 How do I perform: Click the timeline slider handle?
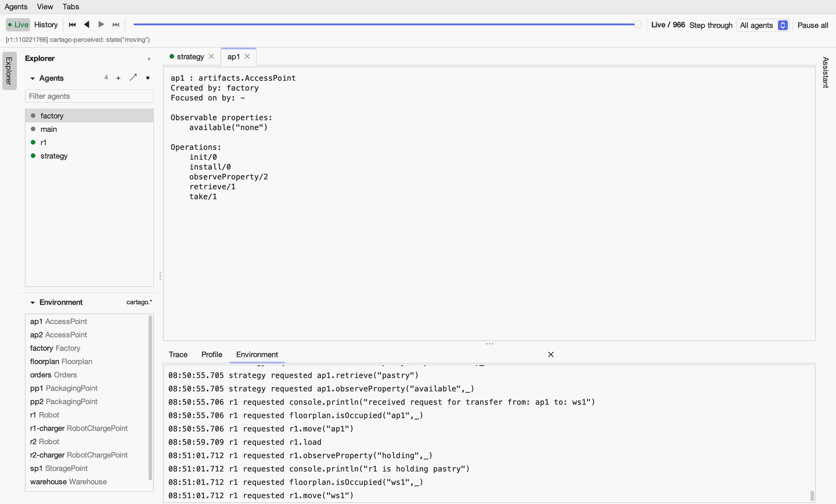coord(638,25)
